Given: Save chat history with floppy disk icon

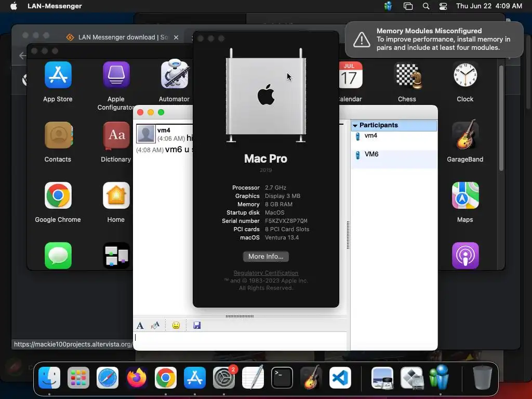Looking at the screenshot, I should click(x=197, y=325).
